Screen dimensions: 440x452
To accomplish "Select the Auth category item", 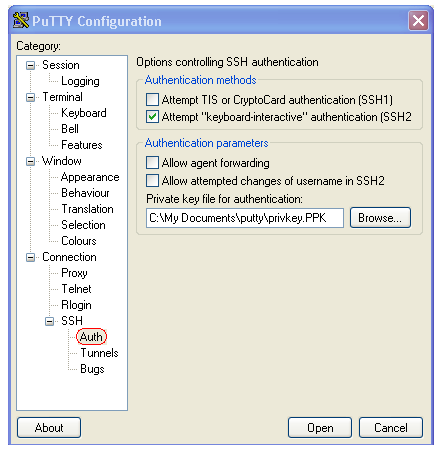I will (91, 337).
